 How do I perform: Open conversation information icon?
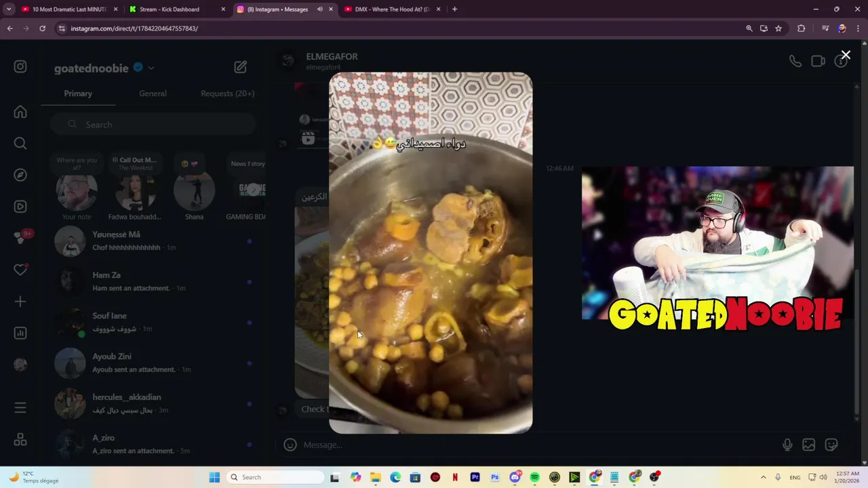coord(841,61)
